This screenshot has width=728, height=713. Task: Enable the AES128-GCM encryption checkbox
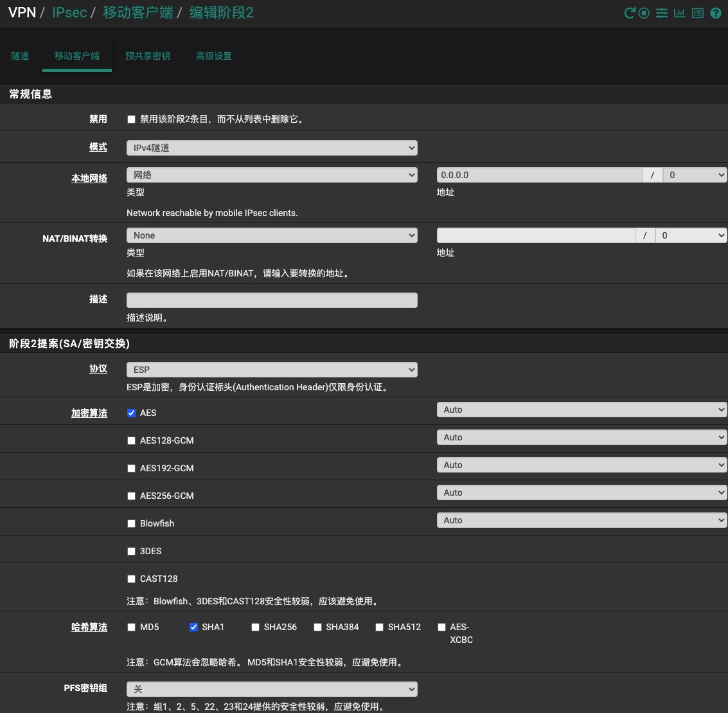[x=132, y=441]
